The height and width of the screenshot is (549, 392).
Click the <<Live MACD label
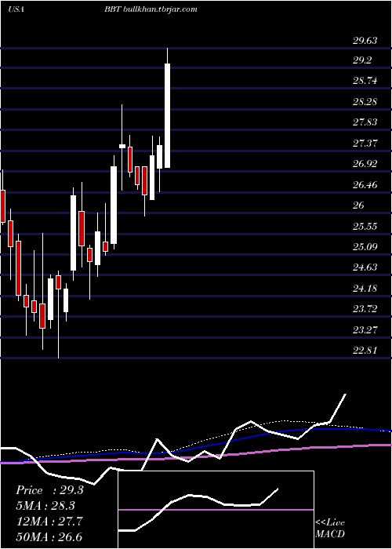pyautogui.click(x=330, y=528)
